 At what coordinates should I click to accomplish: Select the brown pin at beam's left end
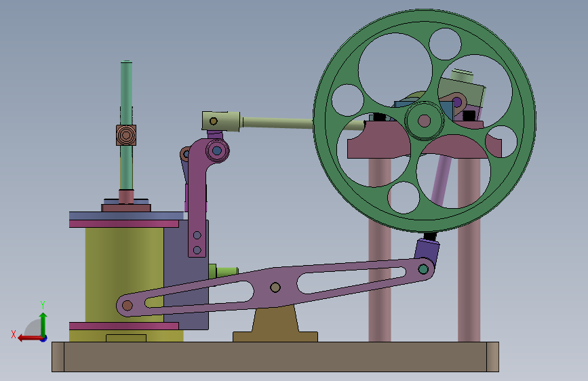tap(128, 305)
